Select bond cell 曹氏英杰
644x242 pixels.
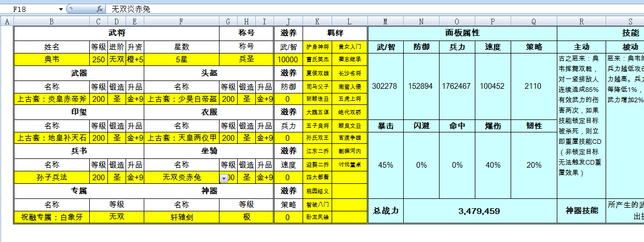coord(318,59)
